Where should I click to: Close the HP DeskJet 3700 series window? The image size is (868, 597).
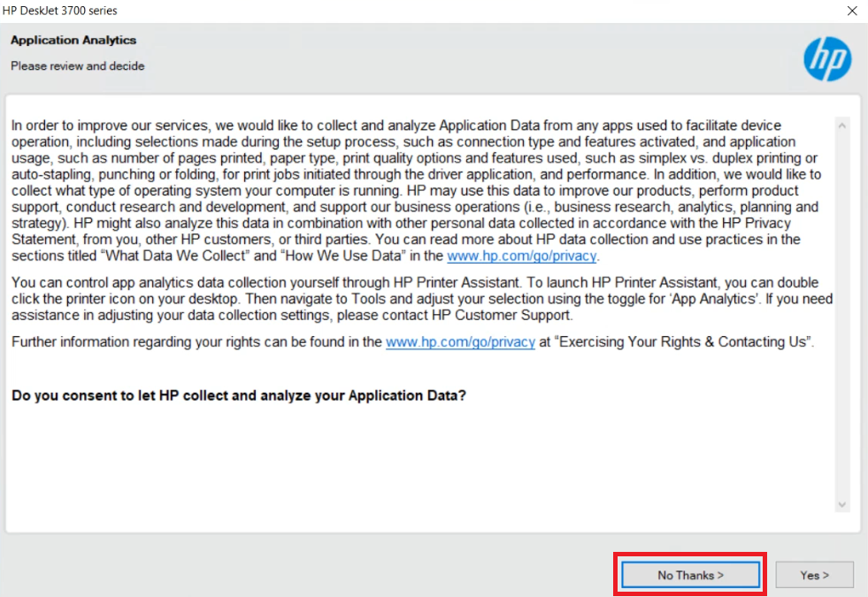(851, 11)
